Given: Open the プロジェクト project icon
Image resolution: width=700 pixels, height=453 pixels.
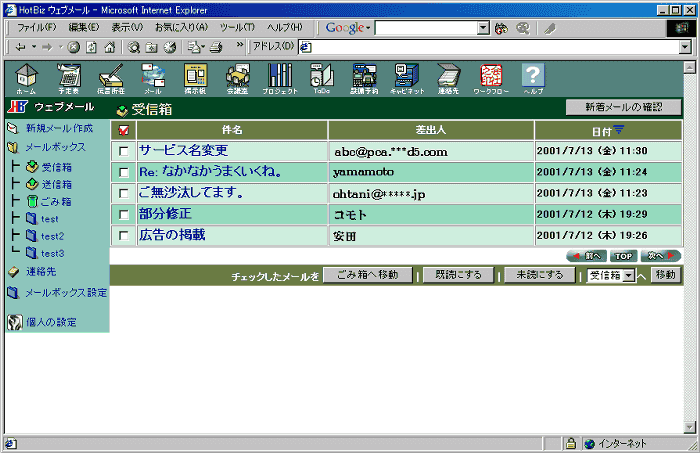Looking at the screenshot, I should point(280,78).
